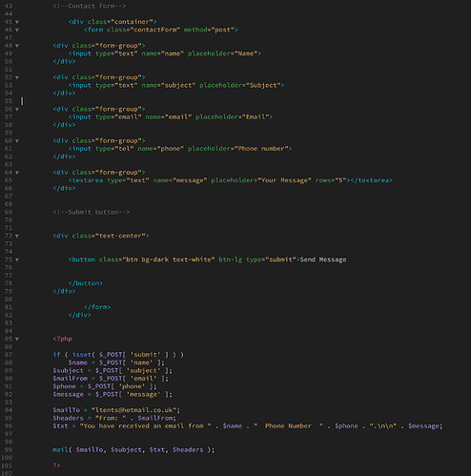
Task: Click line number 99 in the gutter
Action: pos(9,450)
